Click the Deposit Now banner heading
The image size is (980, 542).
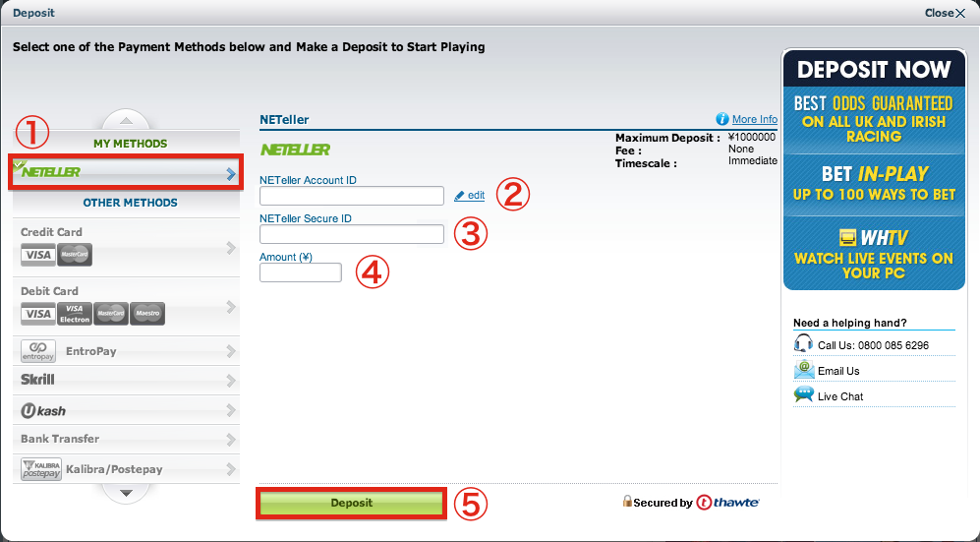coord(874,69)
